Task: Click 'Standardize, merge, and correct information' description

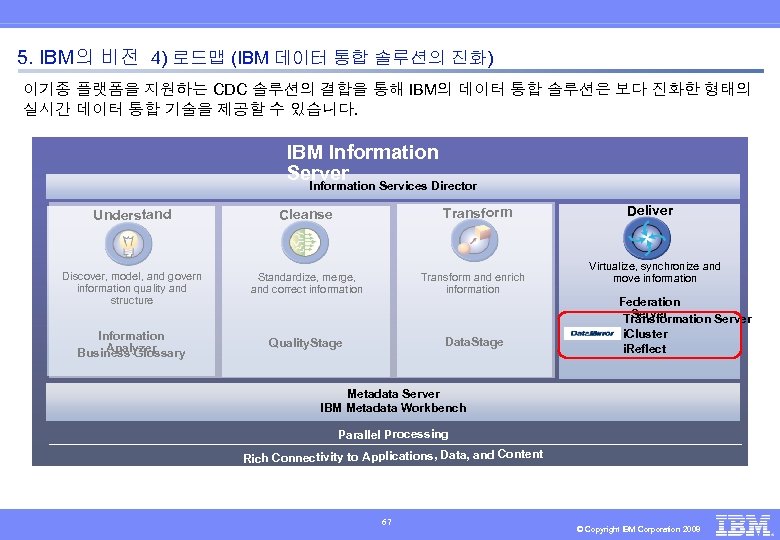Action: click(306, 283)
